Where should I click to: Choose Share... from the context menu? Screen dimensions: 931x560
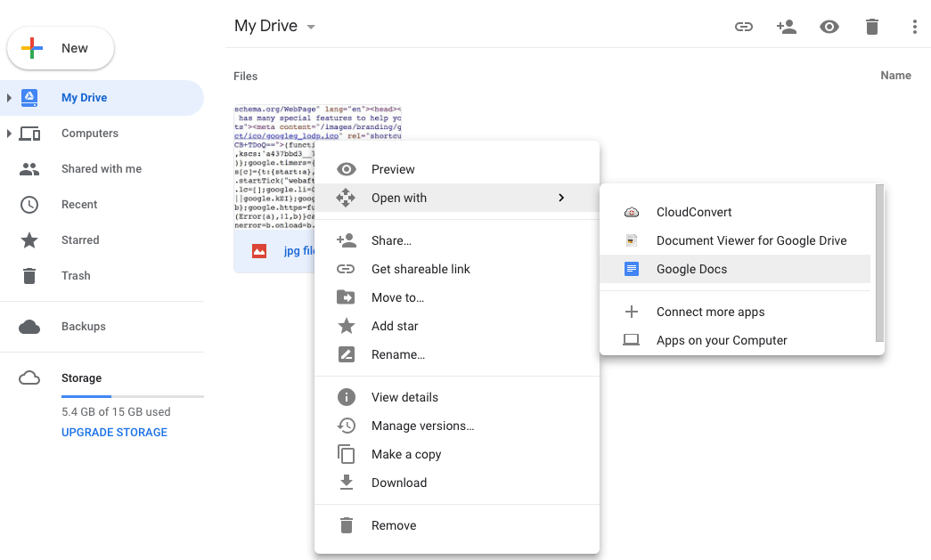click(457, 240)
